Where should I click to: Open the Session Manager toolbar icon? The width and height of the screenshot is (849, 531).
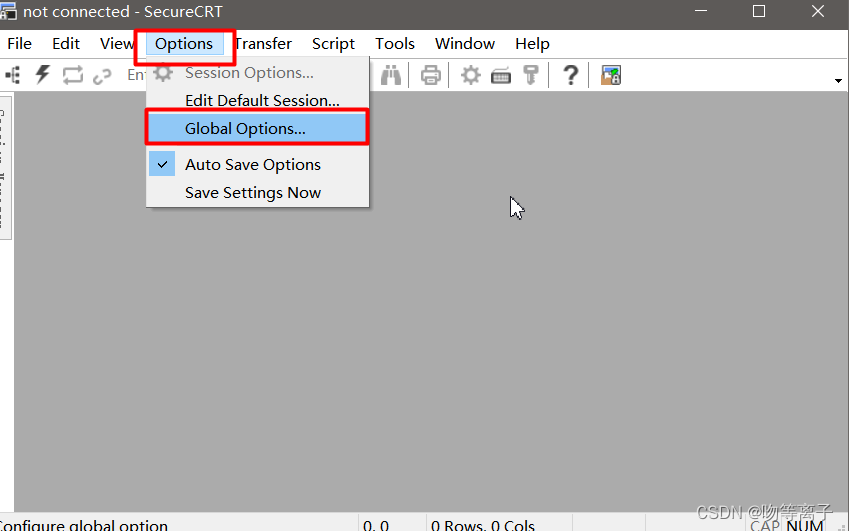[x=13, y=75]
